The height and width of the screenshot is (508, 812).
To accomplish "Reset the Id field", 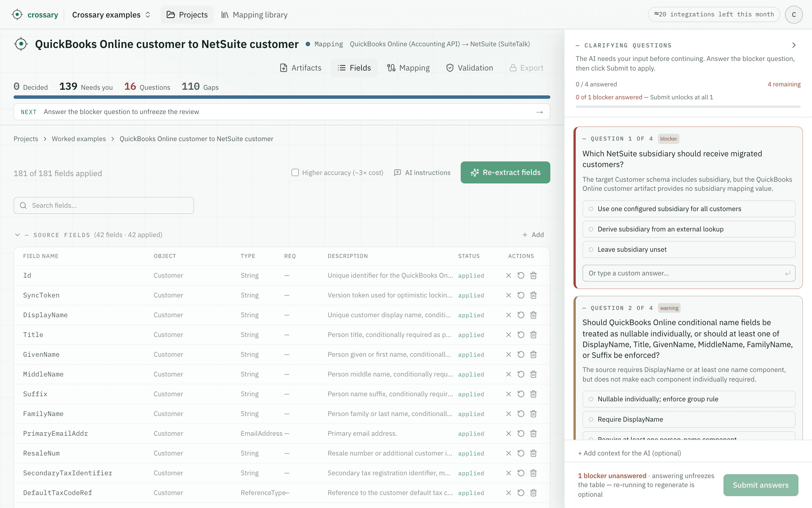I will point(521,275).
